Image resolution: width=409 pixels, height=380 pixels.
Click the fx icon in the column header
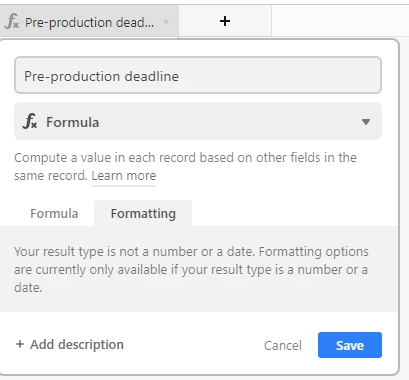point(12,22)
